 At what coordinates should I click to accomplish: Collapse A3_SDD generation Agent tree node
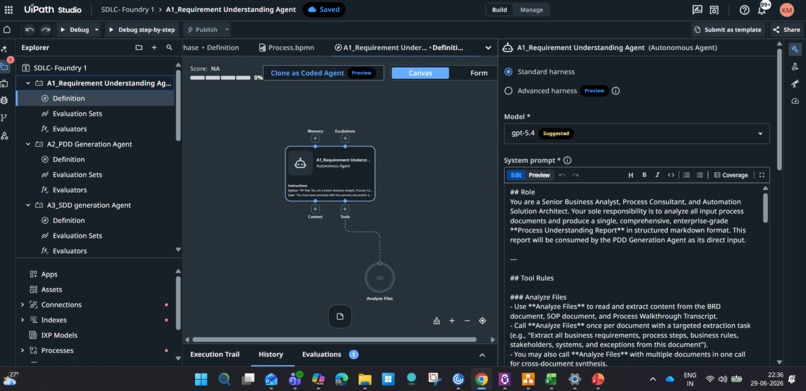click(x=28, y=206)
